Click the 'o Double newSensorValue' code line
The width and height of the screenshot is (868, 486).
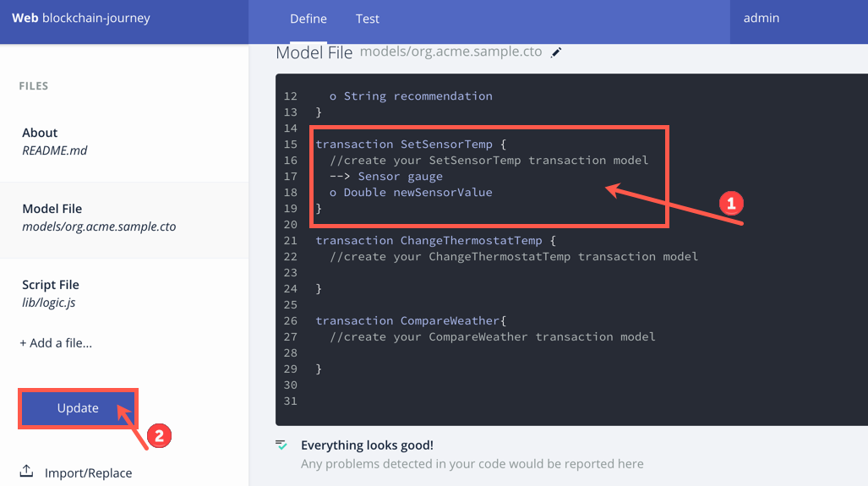(x=411, y=193)
